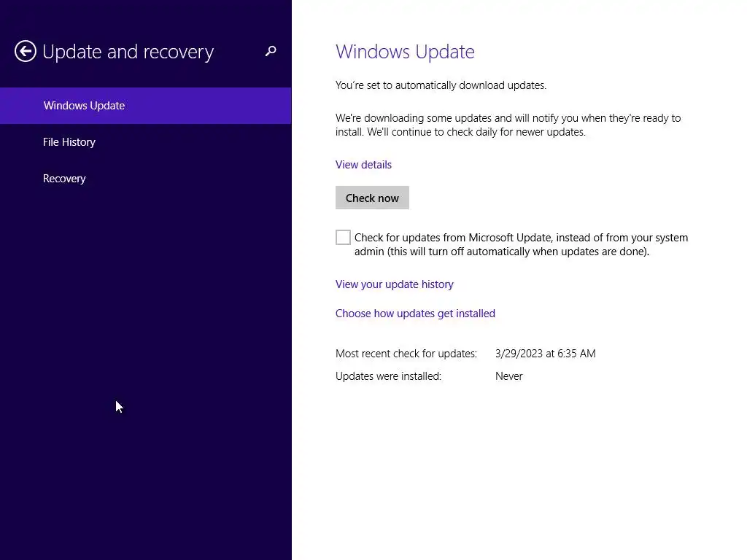
Task: Enable checking updates from Microsoft Update
Action: click(343, 237)
